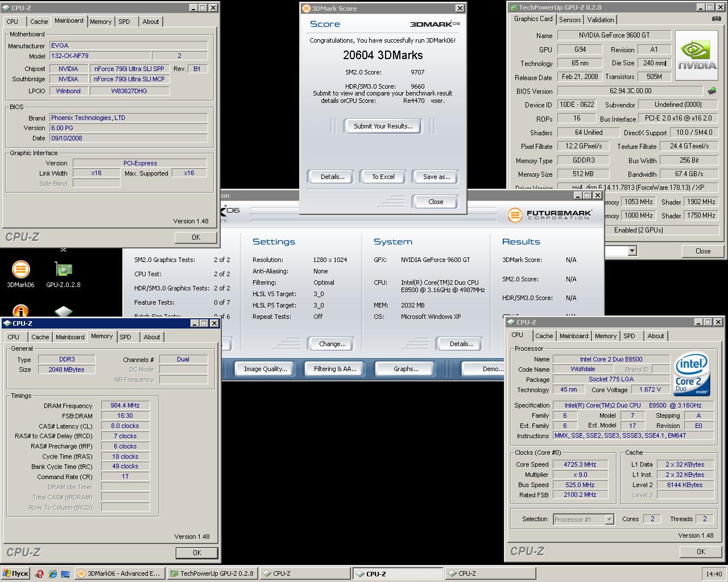
Task: Select the EVGA manufacturer field
Action: click(x=128, y=45)
